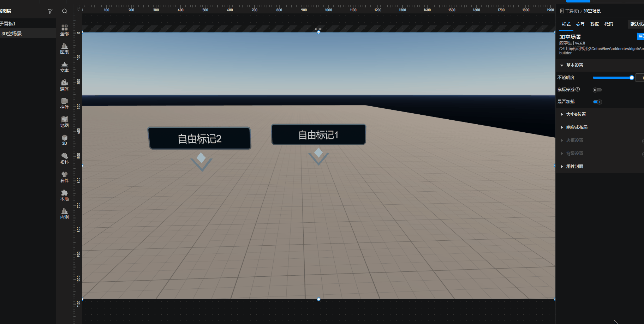Open the 本地 (local) puzzle-piece category
Screen dimensions: 644x324
pyautogui.click(x=64, y=195)
